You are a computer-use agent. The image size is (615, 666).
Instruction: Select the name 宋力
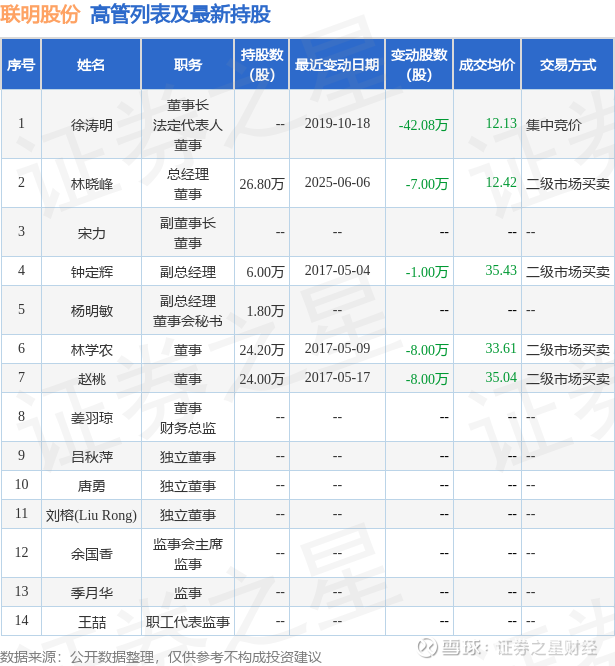[x=92, y=233]
